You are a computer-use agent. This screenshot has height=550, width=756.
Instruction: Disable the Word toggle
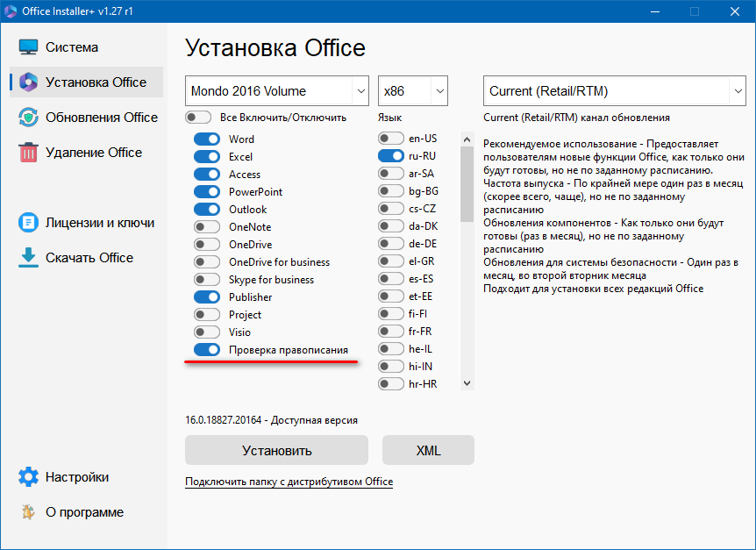coord(207,139)
